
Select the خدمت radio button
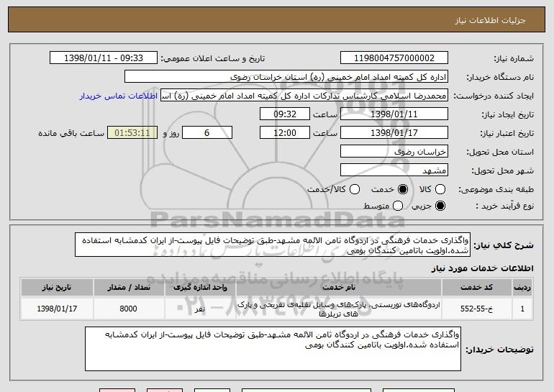402,189
